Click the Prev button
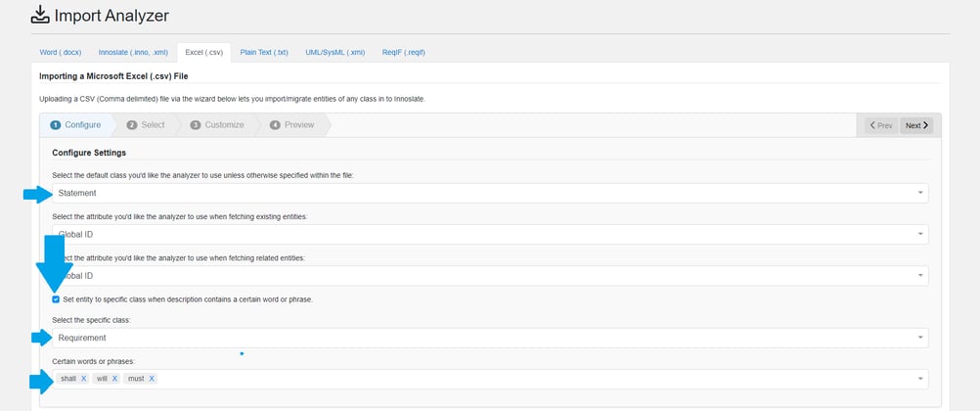 point(880,125)
